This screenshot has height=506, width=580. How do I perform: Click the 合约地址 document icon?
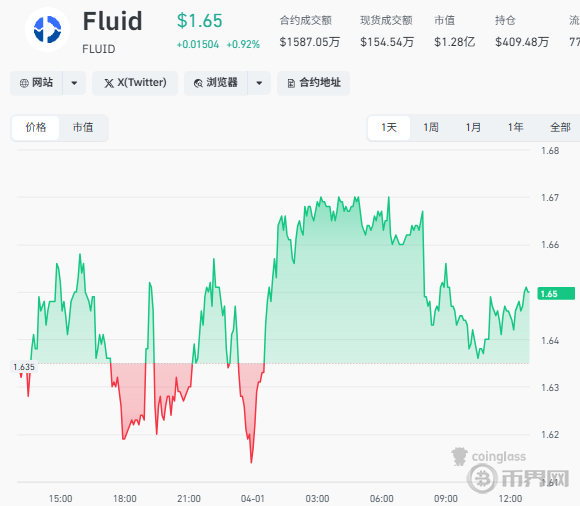(x=291, y=83)
